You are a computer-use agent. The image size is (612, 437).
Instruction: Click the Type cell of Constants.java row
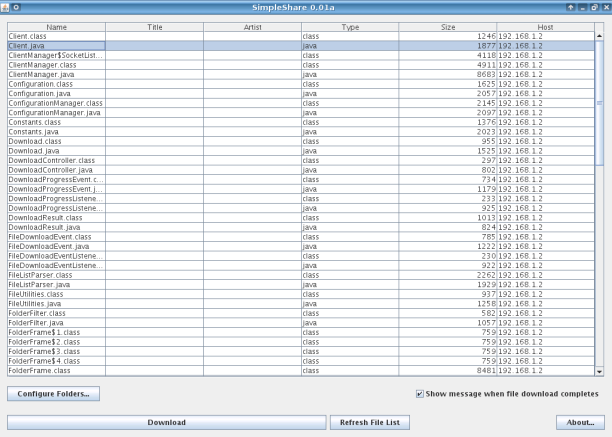[350, 132]
